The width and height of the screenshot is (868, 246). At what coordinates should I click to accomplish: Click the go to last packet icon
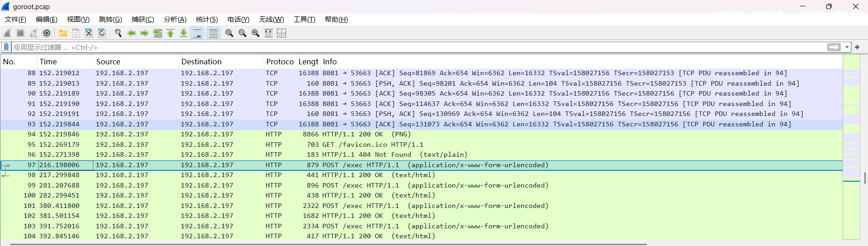184,33
